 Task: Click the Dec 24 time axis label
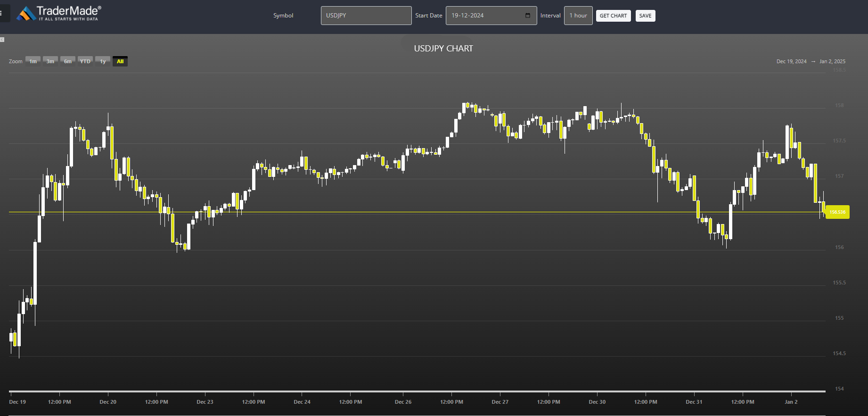coord(302,402)
